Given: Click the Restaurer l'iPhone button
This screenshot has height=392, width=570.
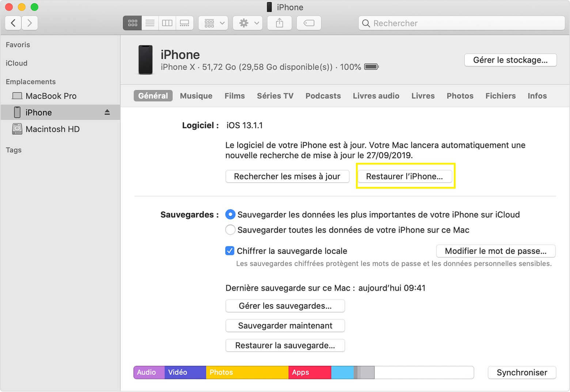Looking at the screenshot, I should click(405, 176).
